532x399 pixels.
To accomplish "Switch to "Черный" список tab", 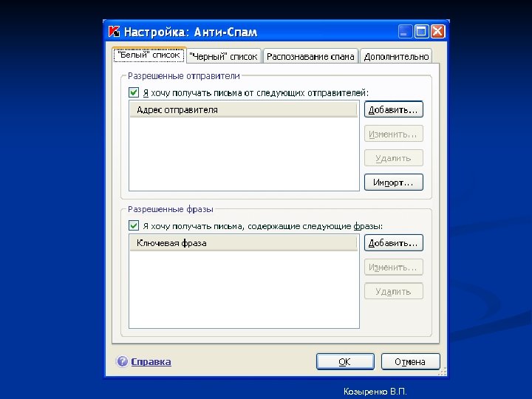I will 224,56.
